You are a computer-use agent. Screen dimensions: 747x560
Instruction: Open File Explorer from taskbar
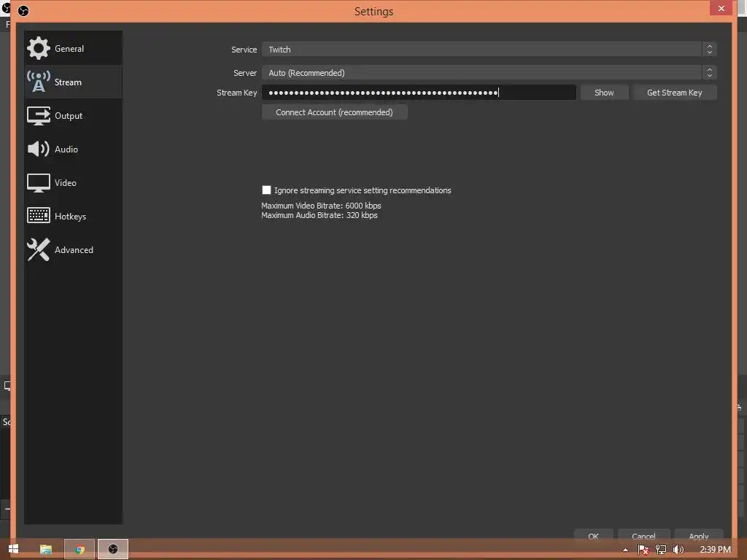click(46, 550)
